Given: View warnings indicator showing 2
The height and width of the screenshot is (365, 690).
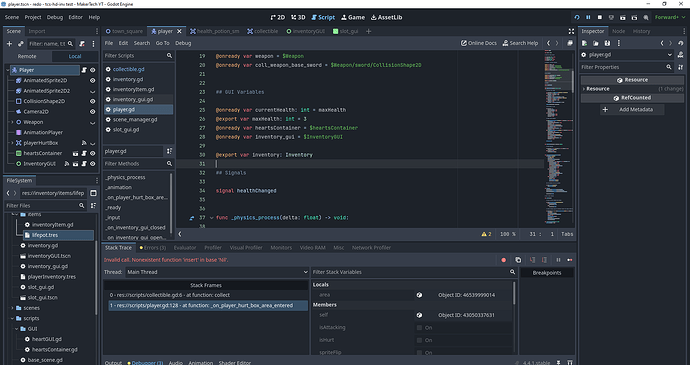Looking at the screenshot, I should 487,234.
